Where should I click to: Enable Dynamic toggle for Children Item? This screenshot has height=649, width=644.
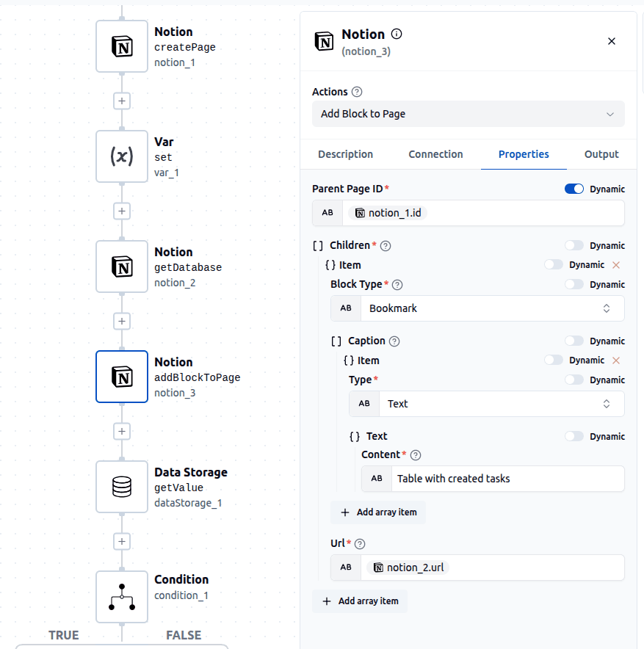554,264
